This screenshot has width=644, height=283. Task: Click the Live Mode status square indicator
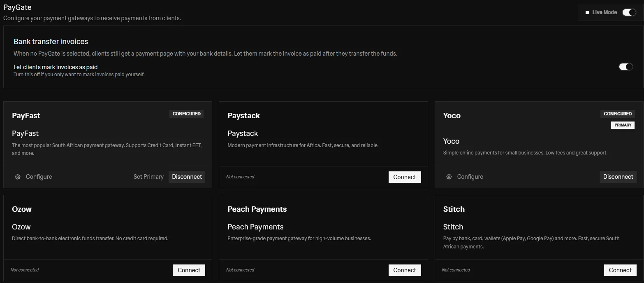tap(587, 12)
